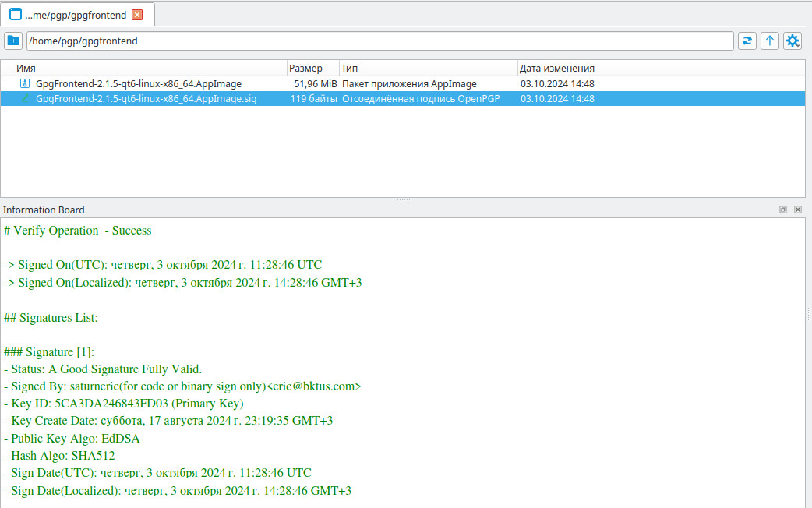Float the Information Board panel
This screenshot has height=508, width=812.
(783, 210)
